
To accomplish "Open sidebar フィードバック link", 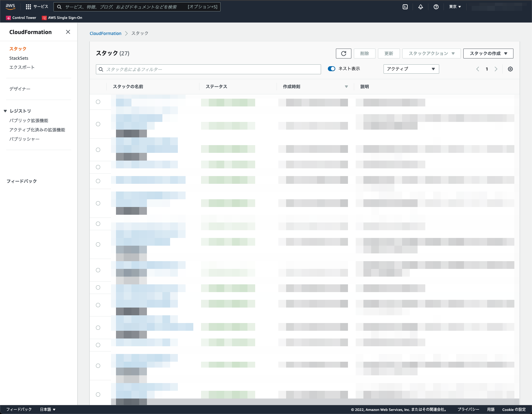I will pos(22,181).
